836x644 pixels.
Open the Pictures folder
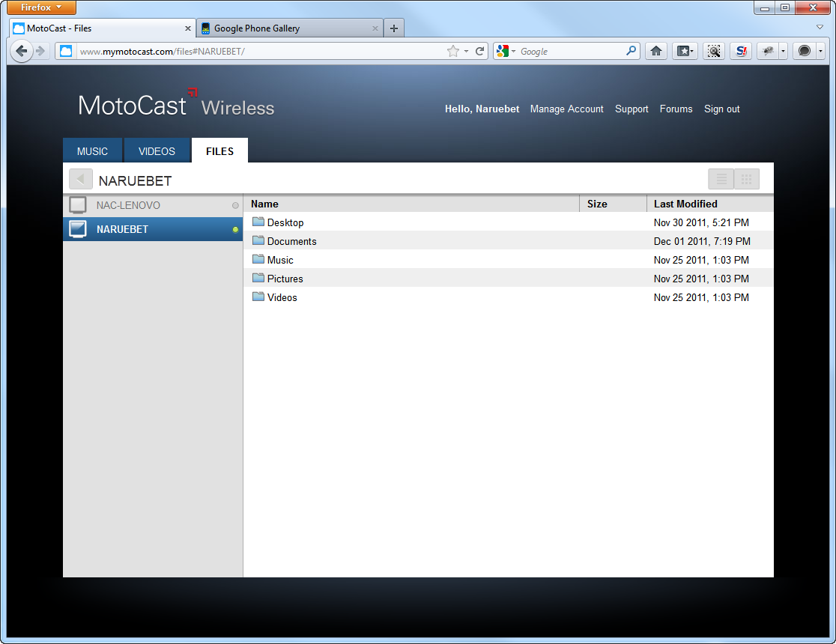pos(285,279)
